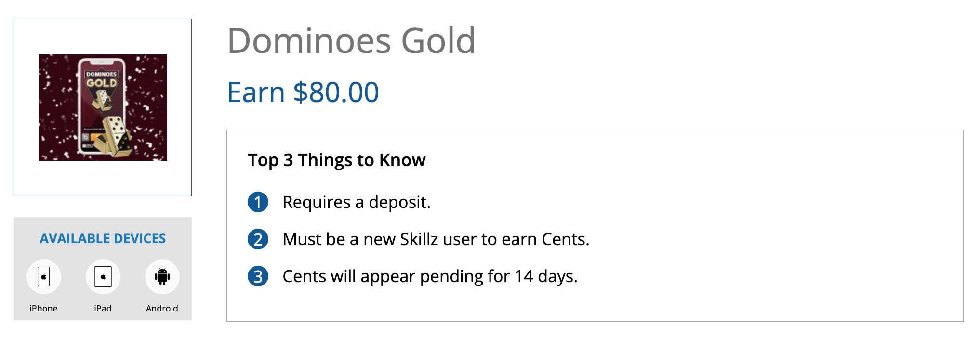Click the Apple logo on the iPhone icon
Viewport: 980px width, 337px height.
(44, 276)
